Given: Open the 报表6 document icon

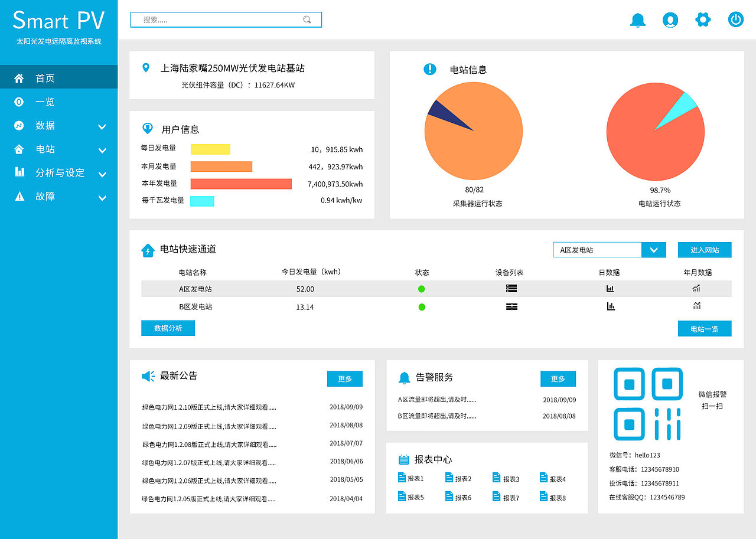Looking at the screenshot, I should 449,496.
